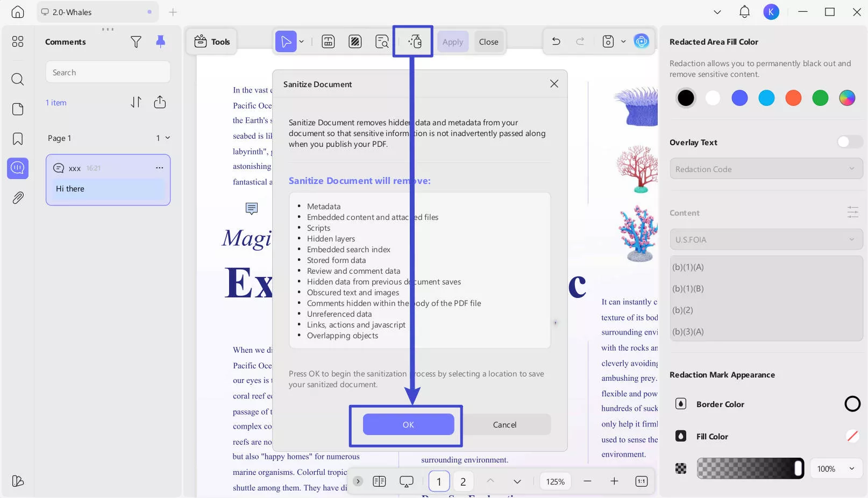868x498 pixels.
Task: Choose the orange redaction fill color
Action: [x=793, y=98]
